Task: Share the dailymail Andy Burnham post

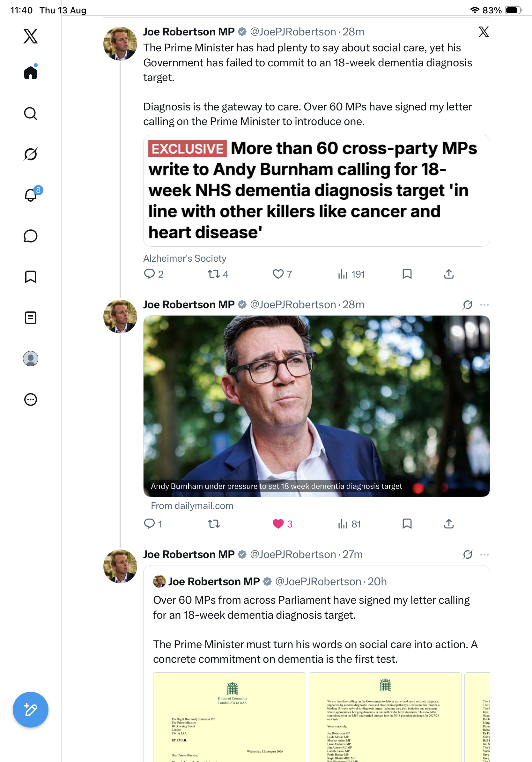Action: point(449,524)
